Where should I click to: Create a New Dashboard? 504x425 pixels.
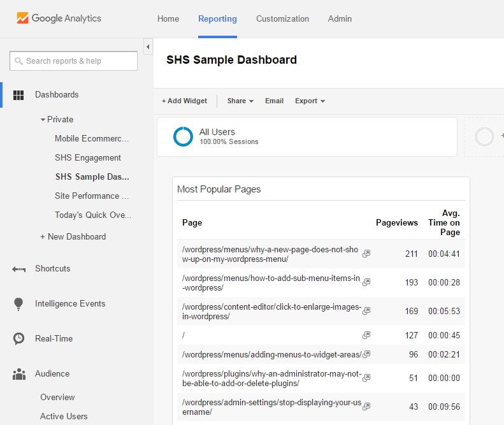pos(73,236)
